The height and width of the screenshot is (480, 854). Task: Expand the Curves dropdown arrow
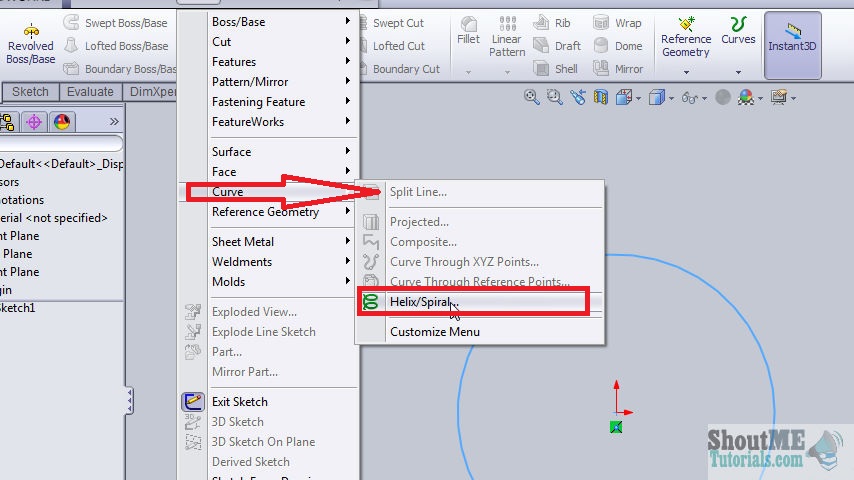[738, 72]
